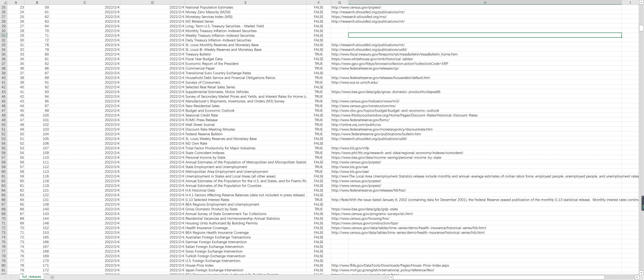Image resolution: width=644 pixels, height=280 pixels.
Task: Click the previous sheet navigation arrow
Action: click(x=5, y=277)
